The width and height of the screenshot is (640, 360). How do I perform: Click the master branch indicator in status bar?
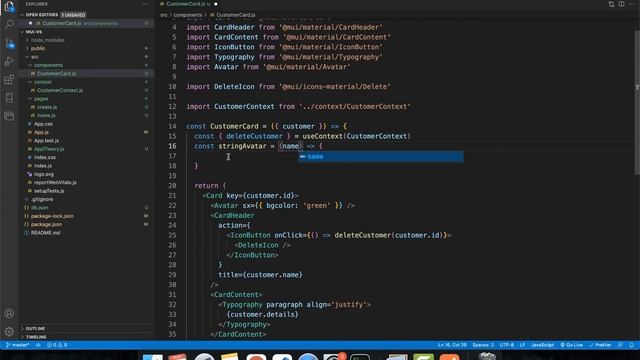pos(17,345)
